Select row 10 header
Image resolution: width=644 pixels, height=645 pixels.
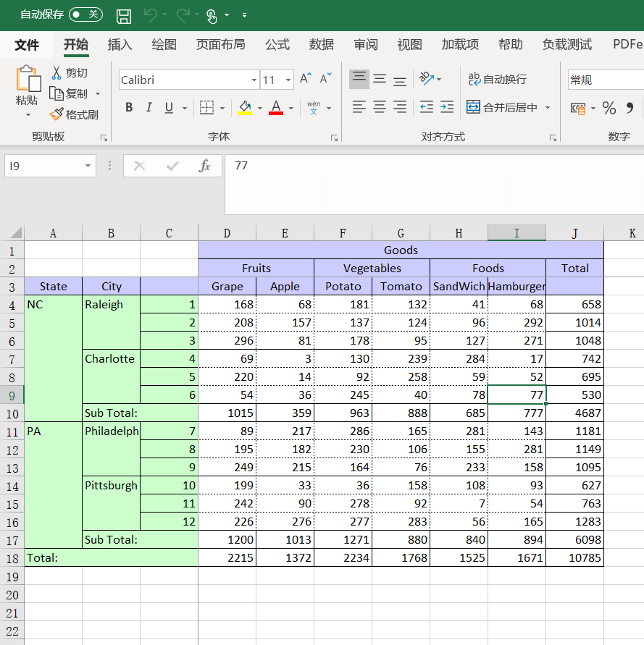(12, 414)
